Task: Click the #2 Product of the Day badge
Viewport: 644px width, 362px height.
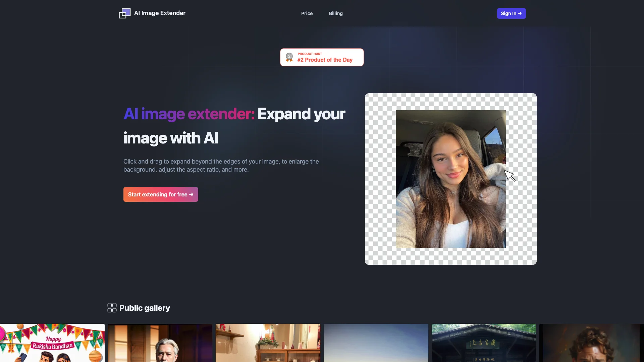Action: coord(322,57)
